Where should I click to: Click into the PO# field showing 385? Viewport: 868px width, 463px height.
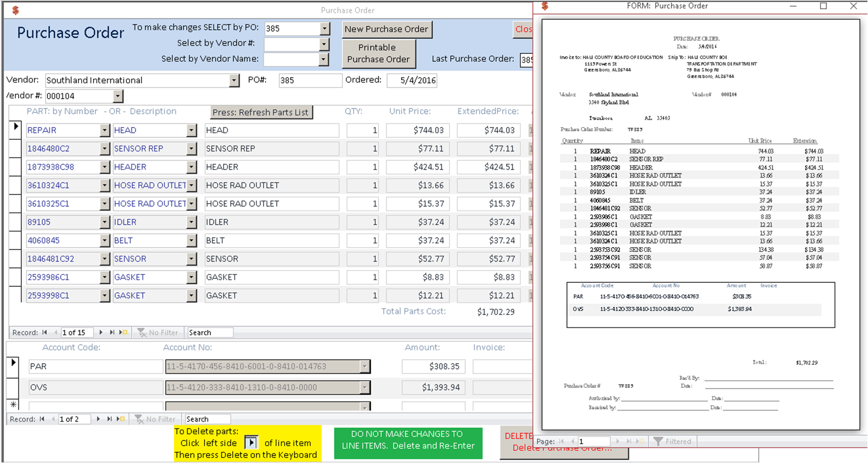coord(310,80)
